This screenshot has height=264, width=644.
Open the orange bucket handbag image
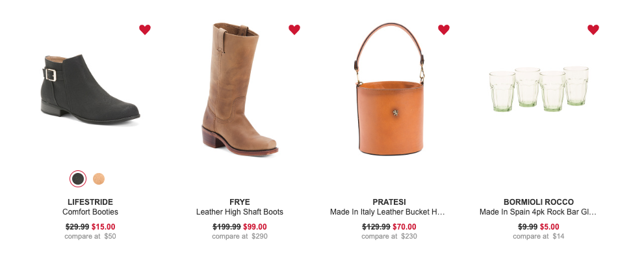coord(389,89)
